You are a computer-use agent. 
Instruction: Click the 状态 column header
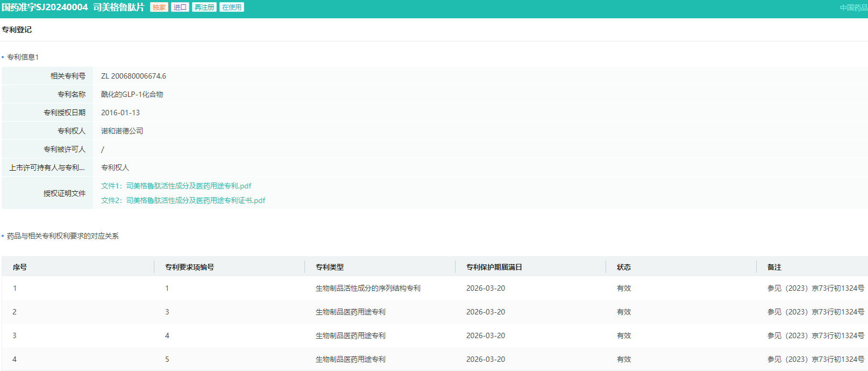[623, 267]
